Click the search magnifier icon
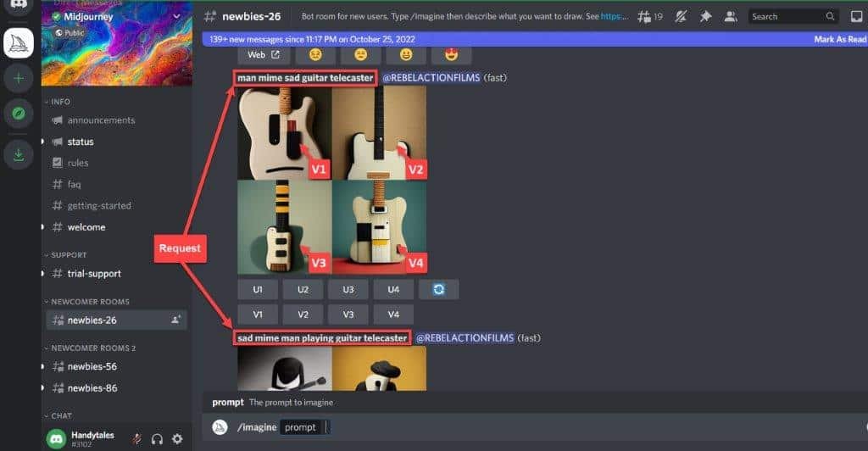Viewport: 868px width, 451px height. (830, 17)
